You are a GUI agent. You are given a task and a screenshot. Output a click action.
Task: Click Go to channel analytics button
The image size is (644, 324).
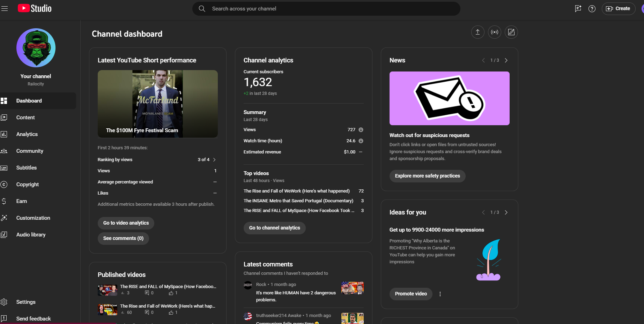click(x=275, y=228)
